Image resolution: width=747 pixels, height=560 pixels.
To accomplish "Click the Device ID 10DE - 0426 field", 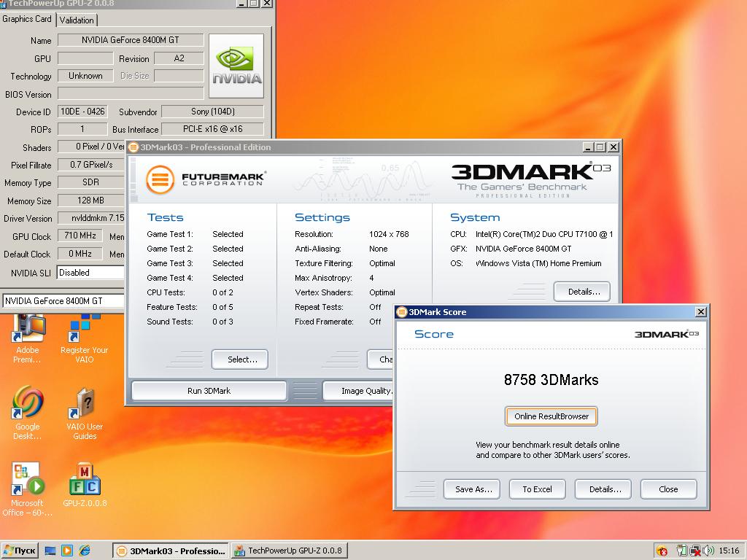I will point(82,112).
